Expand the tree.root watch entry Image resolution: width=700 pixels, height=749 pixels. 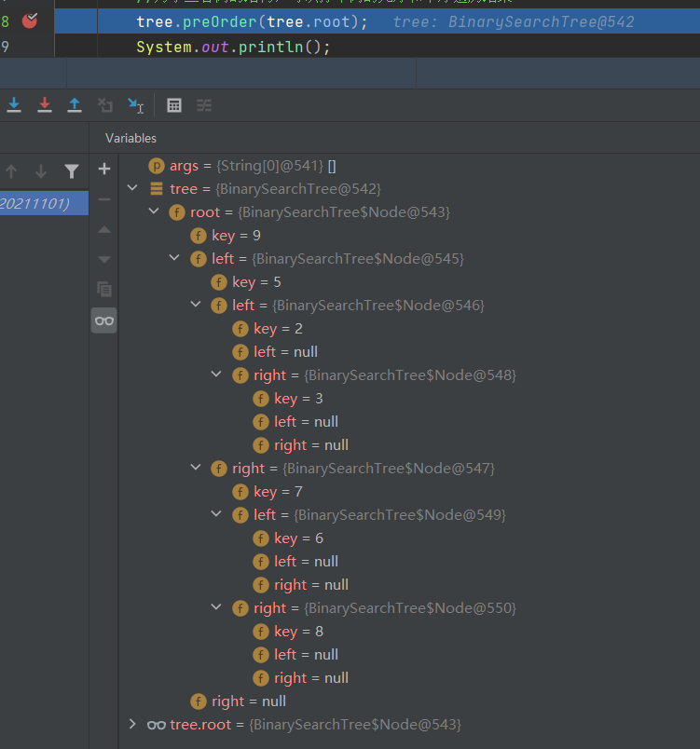pyautogui.click(x=132, y=724)
